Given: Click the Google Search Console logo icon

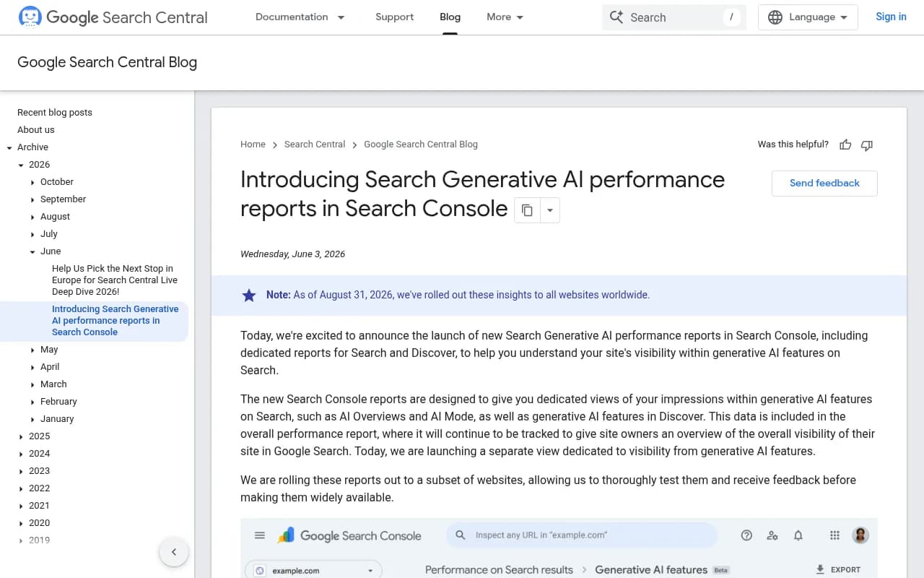Looking at the screenshot, I should pos(286,535).
